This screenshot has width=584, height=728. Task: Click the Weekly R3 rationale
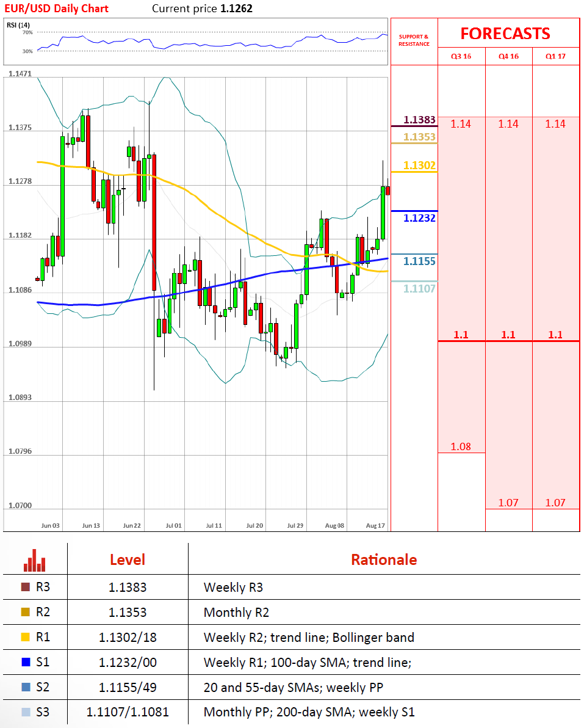pos(233,588)
